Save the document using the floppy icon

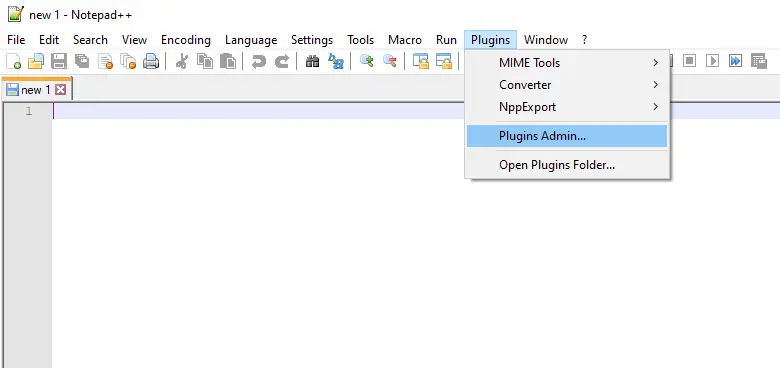59,62
